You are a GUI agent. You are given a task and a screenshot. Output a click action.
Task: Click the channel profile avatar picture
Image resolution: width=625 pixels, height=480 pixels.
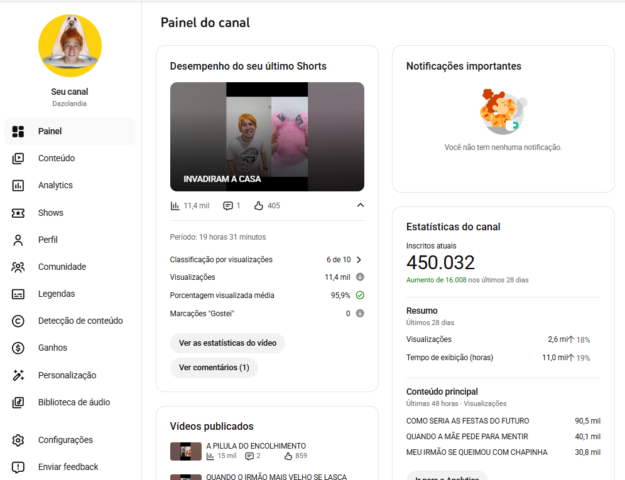click(70, 46)
